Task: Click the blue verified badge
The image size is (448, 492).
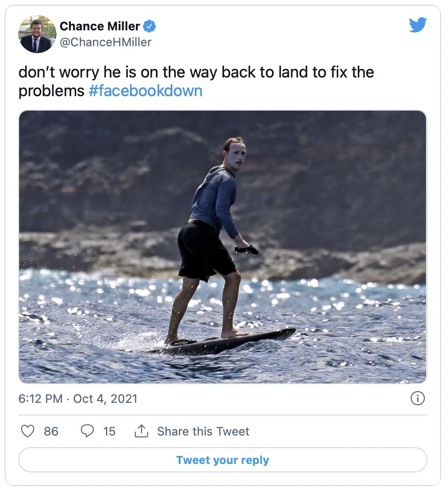Action: (x=149, y=26)
